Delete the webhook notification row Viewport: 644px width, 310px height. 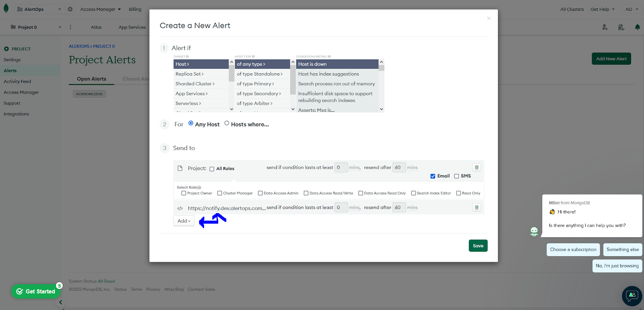point(477,207)
